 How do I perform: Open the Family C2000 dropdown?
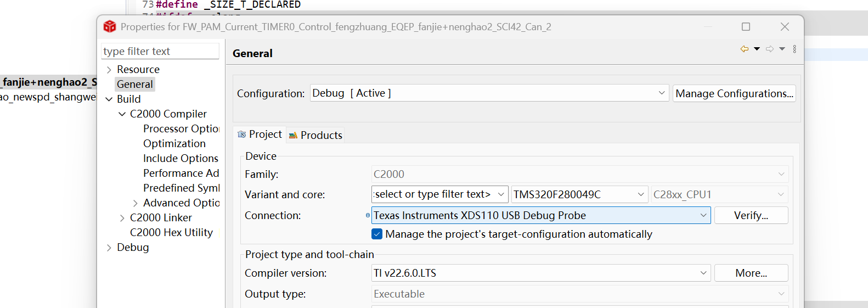pos(580,174)
